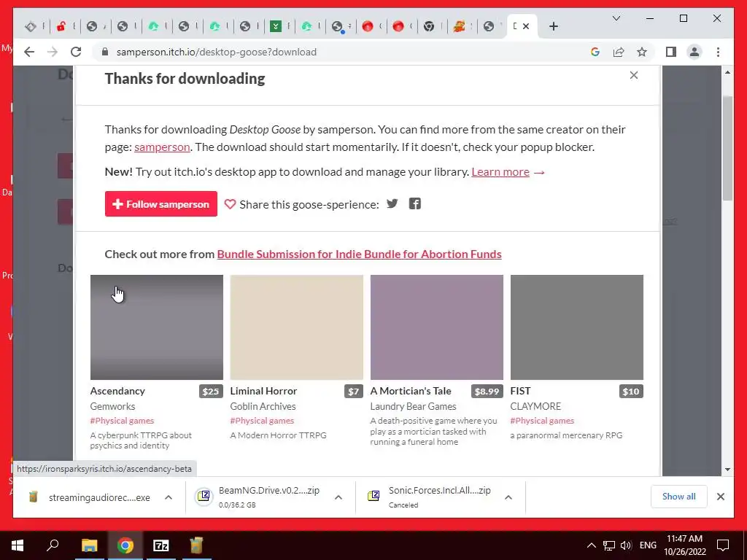
Task: Switch to the Mario icon tab
Action: (x=460, y=26)
